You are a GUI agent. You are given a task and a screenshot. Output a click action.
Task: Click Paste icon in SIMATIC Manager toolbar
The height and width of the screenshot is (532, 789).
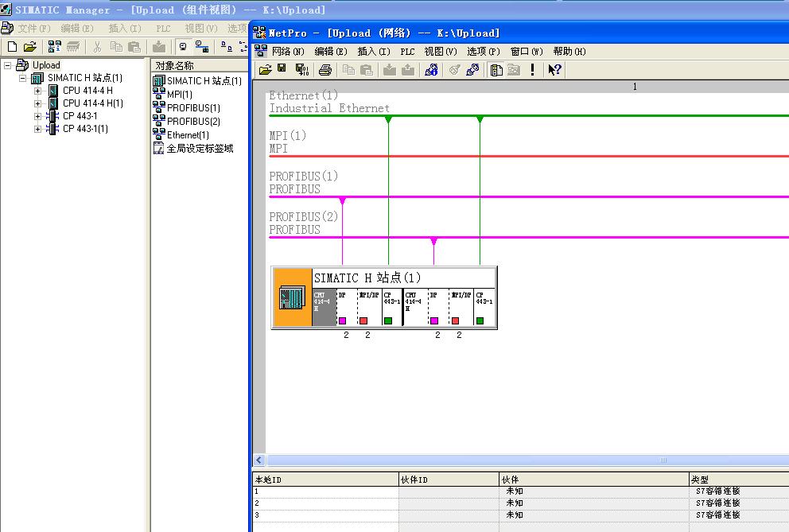[134, 47]
